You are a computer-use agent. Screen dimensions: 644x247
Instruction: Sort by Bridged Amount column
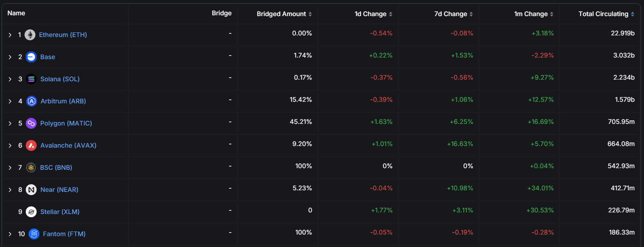click(284, 14)
